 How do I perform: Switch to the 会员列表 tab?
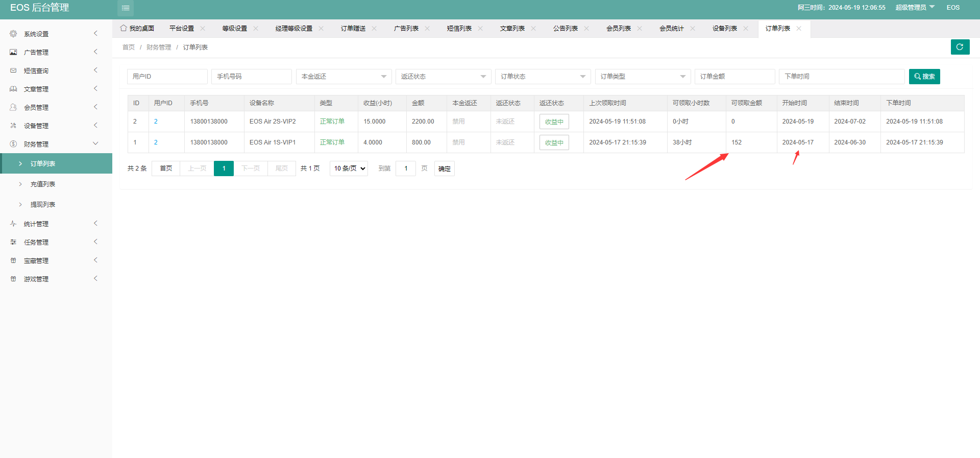619,29
